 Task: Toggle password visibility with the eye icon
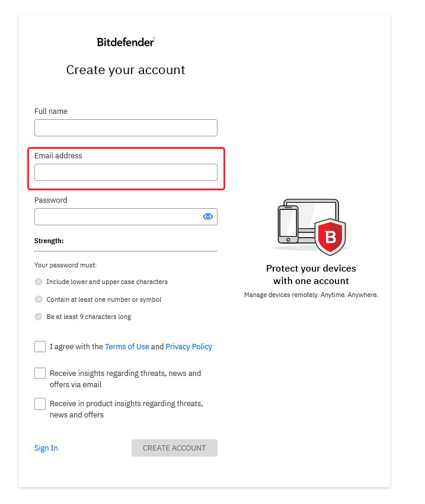pos(208,216)
